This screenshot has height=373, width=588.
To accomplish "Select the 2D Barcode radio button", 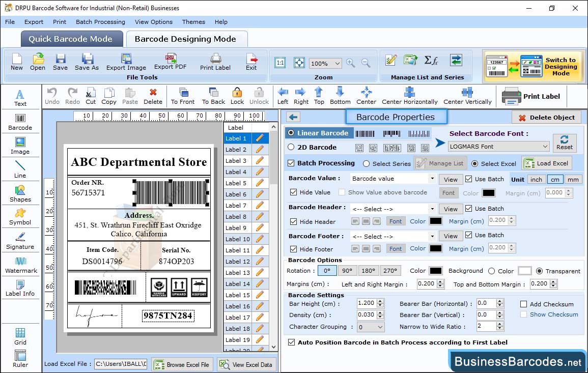I will click(x=291, y=147).
